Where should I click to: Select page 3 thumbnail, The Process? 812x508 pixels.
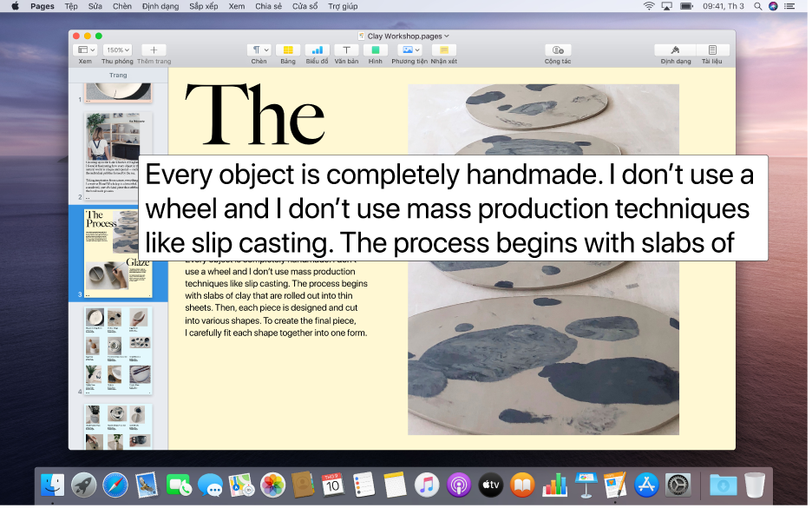119,254
